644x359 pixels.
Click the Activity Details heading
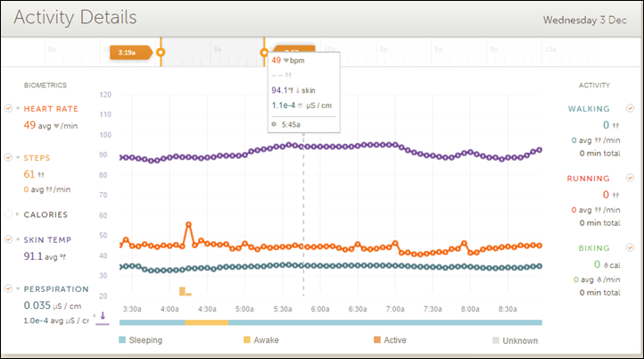[x=75, y=17]
